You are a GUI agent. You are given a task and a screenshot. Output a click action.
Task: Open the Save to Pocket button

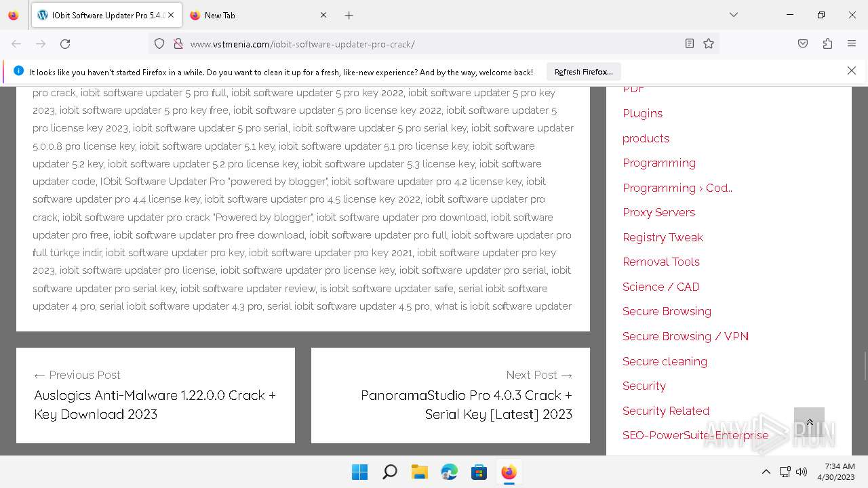pos(803,43)
